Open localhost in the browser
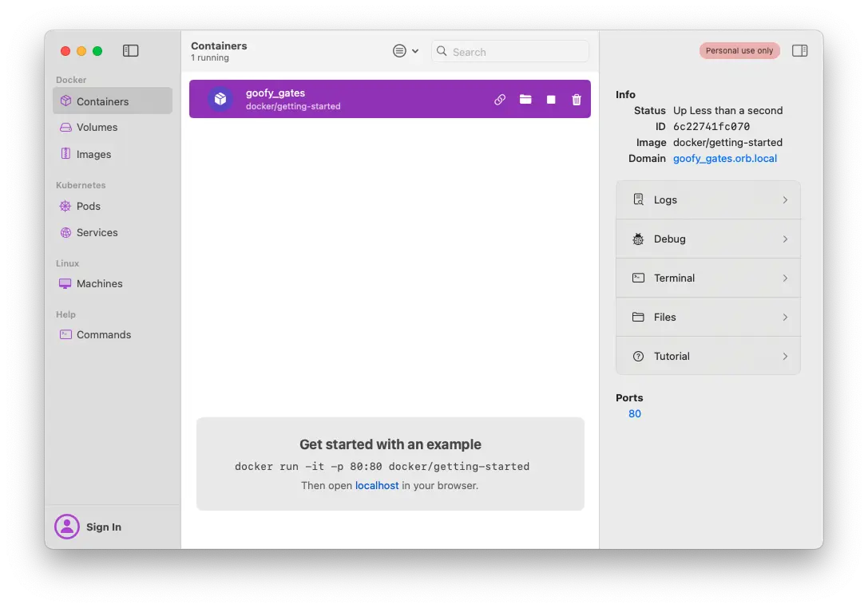 coord(377,485)
